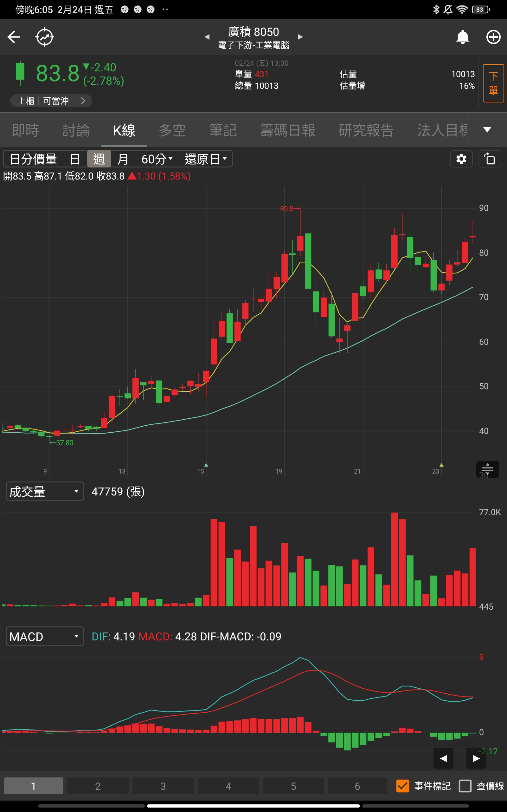Open the MACD indicator dropdown
Viewport: 507px width, 812px height.
coord(45,637)
